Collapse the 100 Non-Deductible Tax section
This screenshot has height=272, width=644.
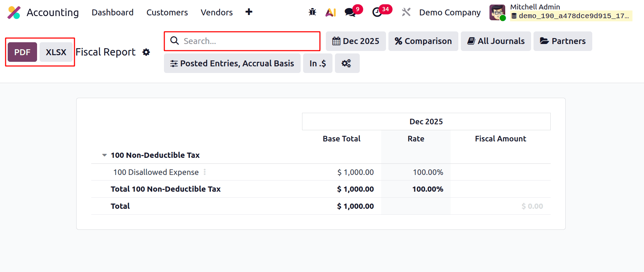pyautogui.click(x=104, y=155)
